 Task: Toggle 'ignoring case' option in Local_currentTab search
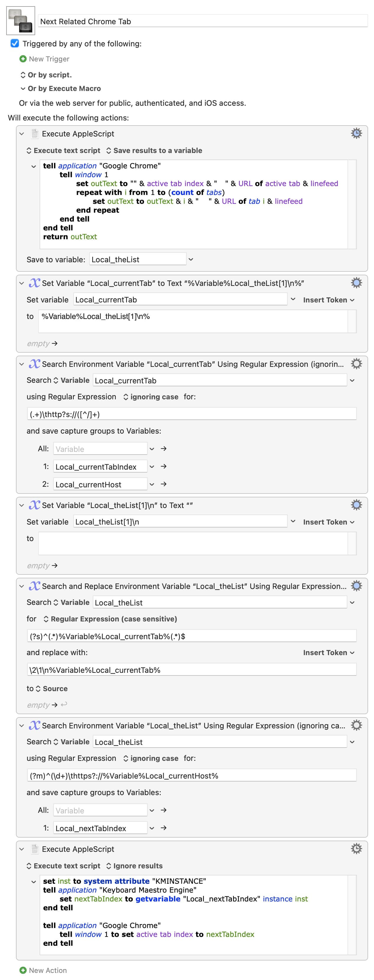tap(150, 397)
